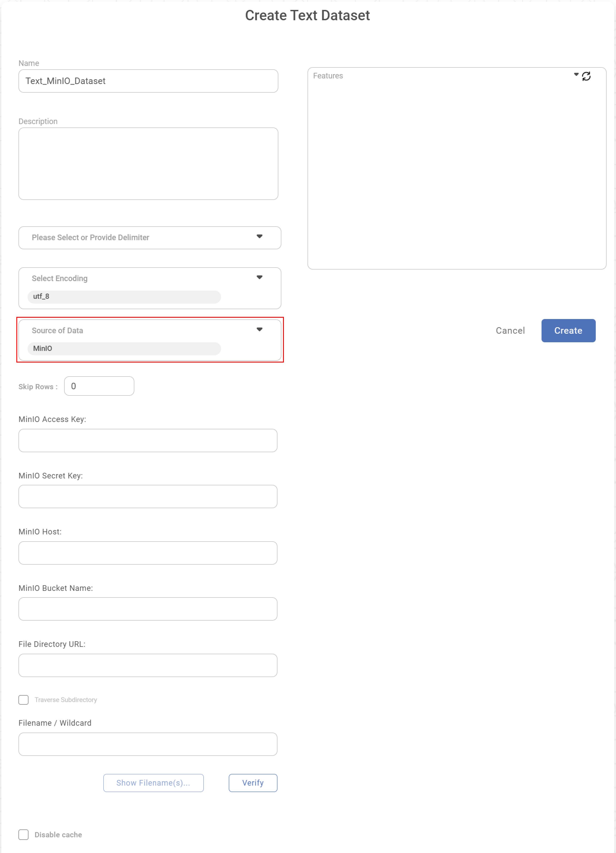This screenshot has width=616, height=853.
Task: Focus the File Directory URL field
Action: pos(148,665)
